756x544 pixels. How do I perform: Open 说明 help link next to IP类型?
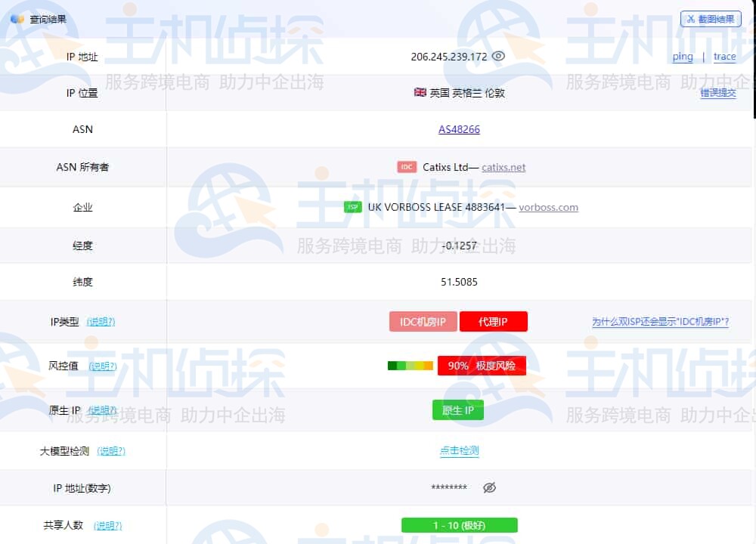click(x=101, y=321)
